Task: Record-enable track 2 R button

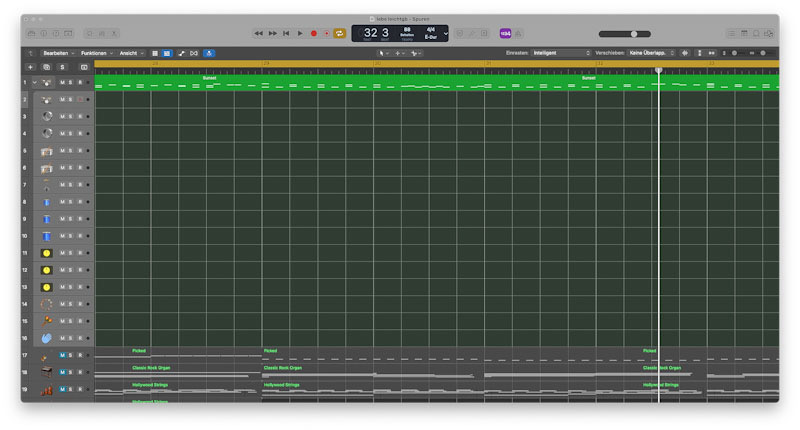Action: 80,99
